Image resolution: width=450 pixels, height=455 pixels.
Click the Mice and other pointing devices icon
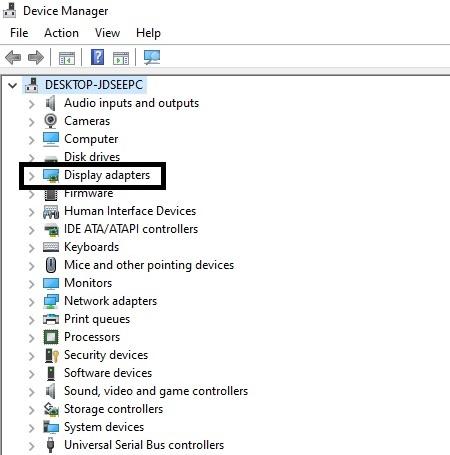[51, 265]
